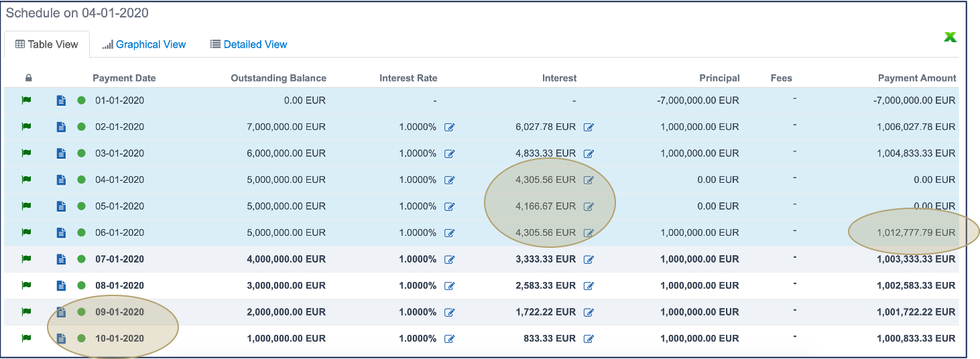Viewport: 980px width, 359px height.
Task: Click green flag on 03-01-2020 row
Action: (x=27, y=153)
